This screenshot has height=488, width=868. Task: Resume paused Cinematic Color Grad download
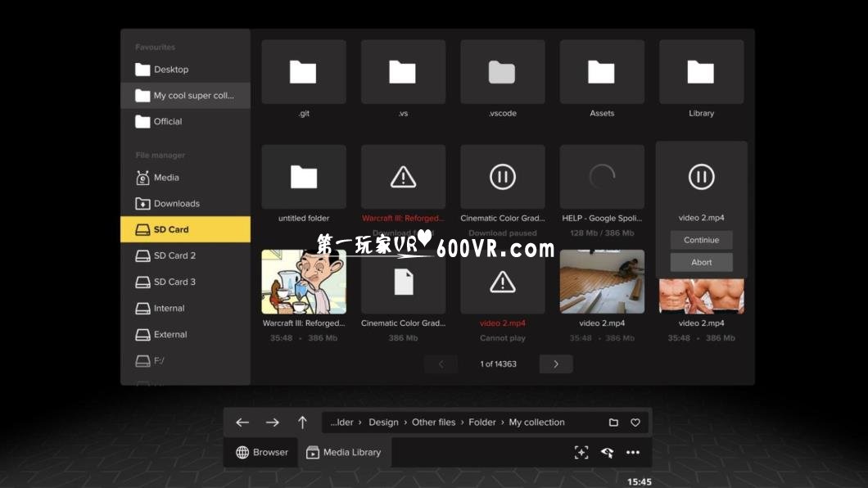[x=502, y=177]
